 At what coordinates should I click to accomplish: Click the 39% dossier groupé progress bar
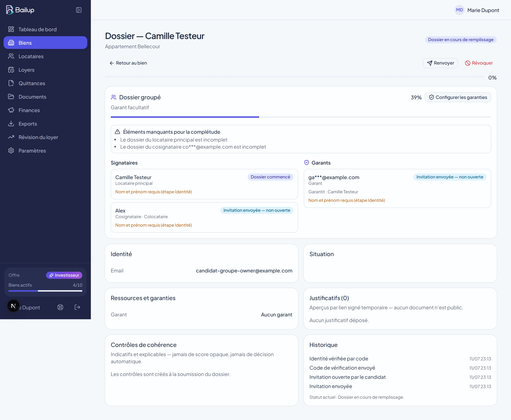[301, 117]
